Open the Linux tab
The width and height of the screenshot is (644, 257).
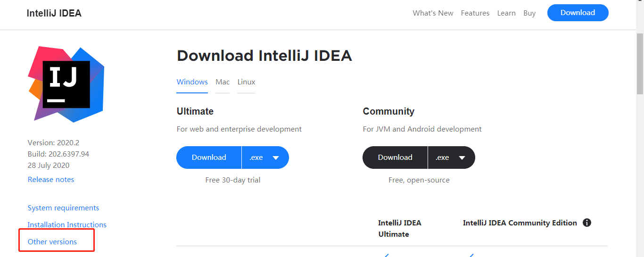point(246,82)
